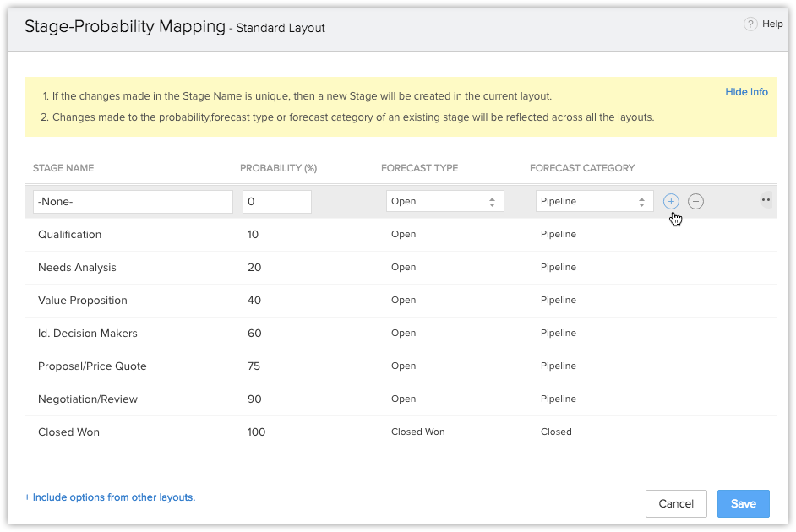Open the Forecast Category dropdown
The image size is (796, 532).
coord(594,201)
